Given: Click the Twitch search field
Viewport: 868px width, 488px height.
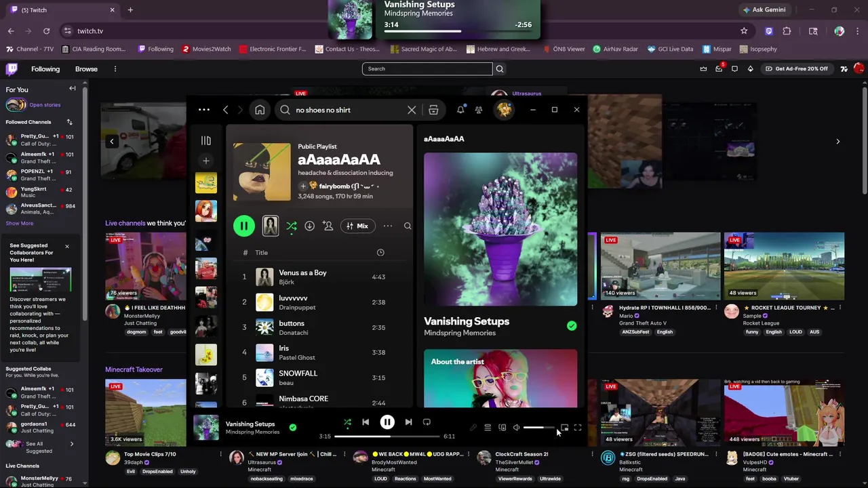Looking at the screenshot, I should [427, 68].
